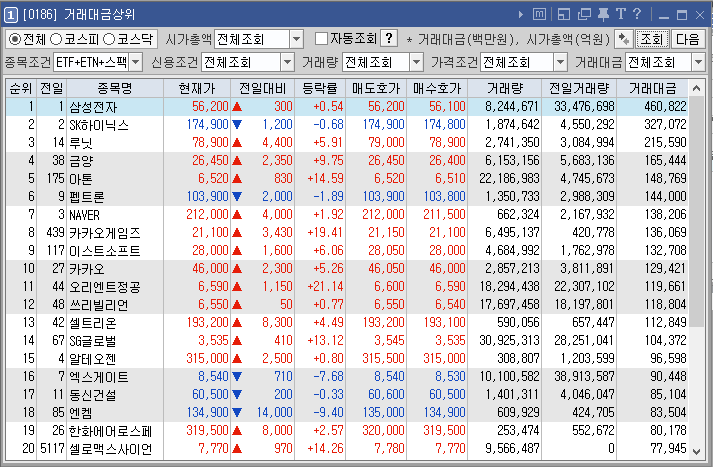
Task: Select the 셀트리온 stock name
Action: (x=93, y=323)
